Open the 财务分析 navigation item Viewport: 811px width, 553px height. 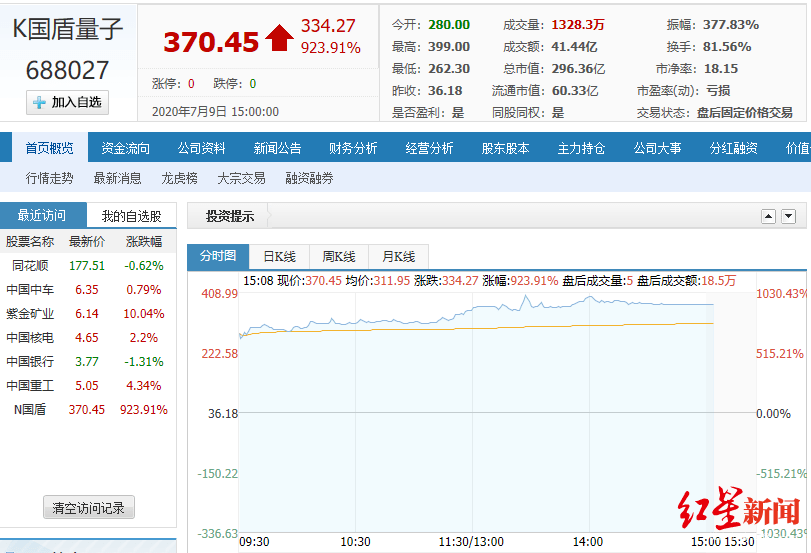353,148
